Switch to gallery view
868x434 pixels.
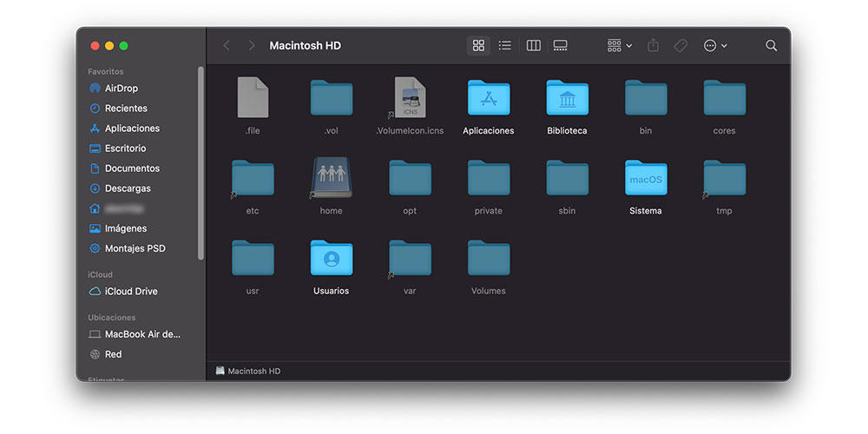tap(560, 45)
